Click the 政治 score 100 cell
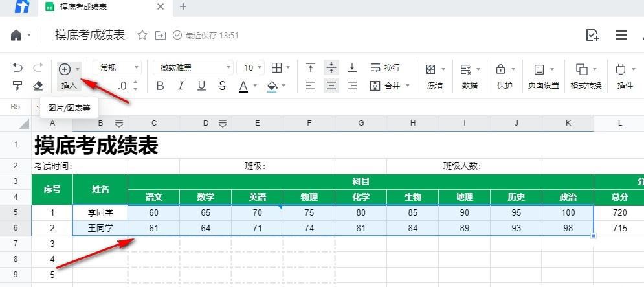This screenshot has width=644, height=287. (x=568, y=213)
